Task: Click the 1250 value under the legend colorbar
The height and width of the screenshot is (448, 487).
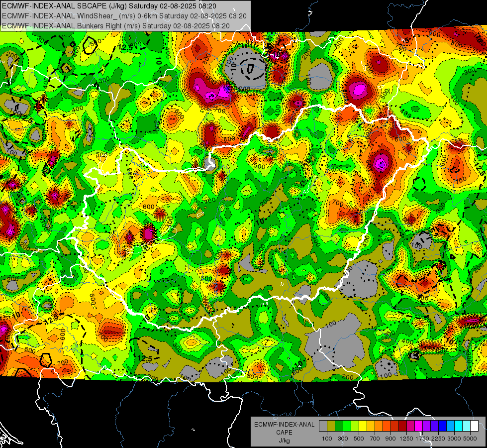Action: tap(406, 439)
